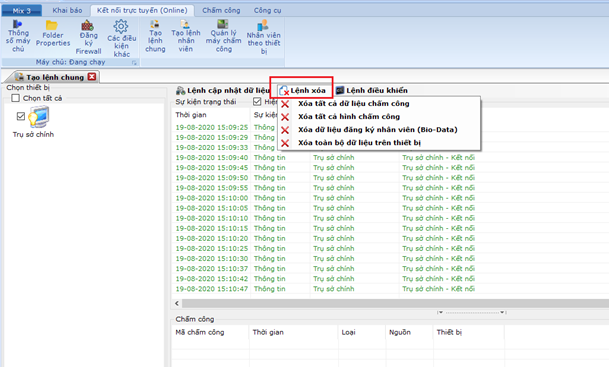Select event row 19-08-2020 15:10:47
Viewport: 609px width, 367px height.
click(390, 289)
